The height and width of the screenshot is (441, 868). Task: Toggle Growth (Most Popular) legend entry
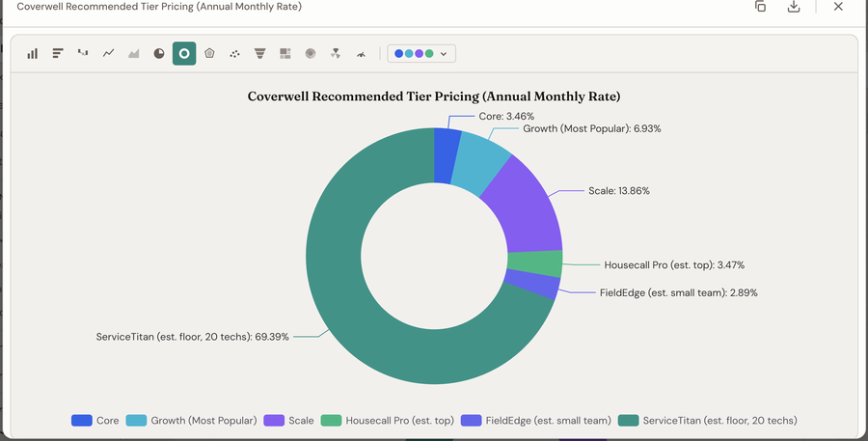[192, 421]
